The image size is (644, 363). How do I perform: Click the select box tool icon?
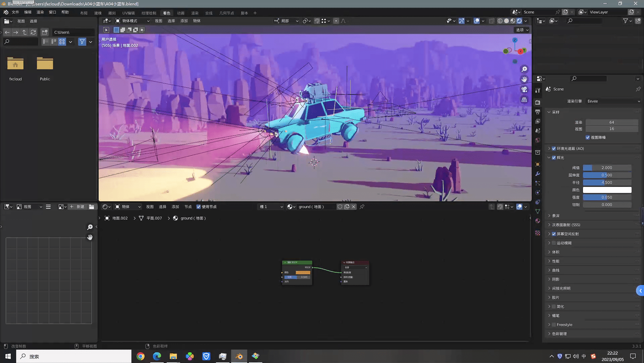pos(107,30)
